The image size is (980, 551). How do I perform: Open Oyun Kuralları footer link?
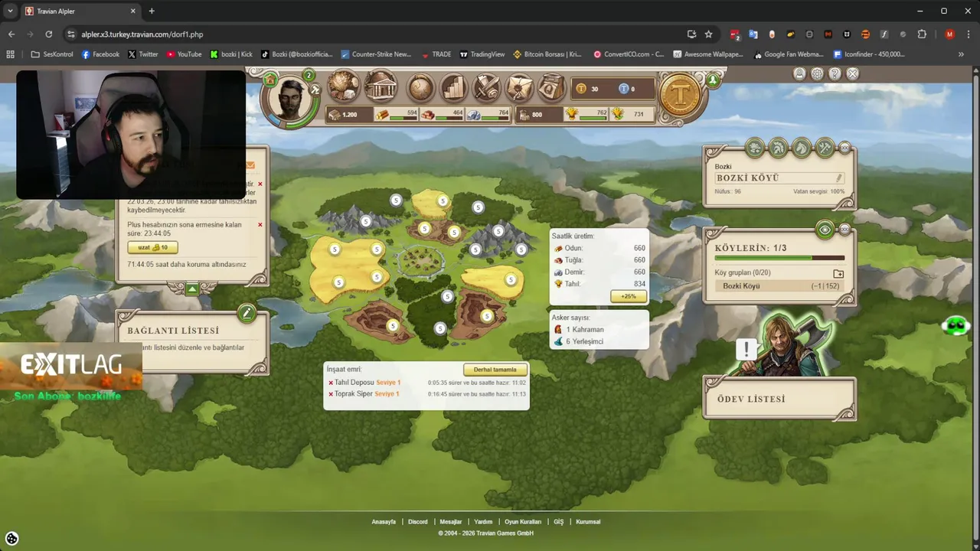click(523, 522)
